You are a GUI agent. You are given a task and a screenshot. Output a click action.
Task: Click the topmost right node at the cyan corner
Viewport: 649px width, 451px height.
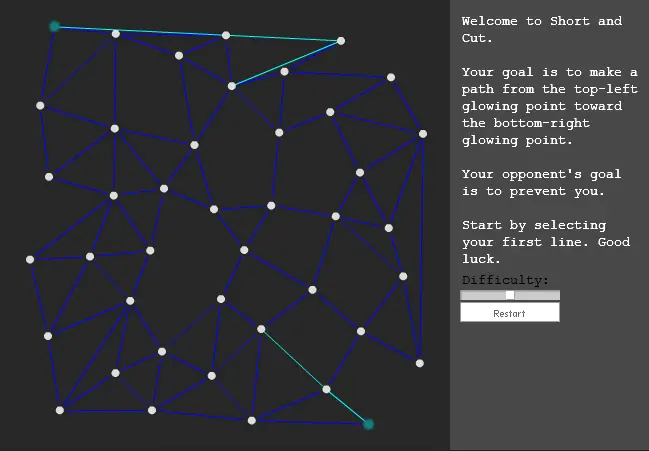click(341, 41)
